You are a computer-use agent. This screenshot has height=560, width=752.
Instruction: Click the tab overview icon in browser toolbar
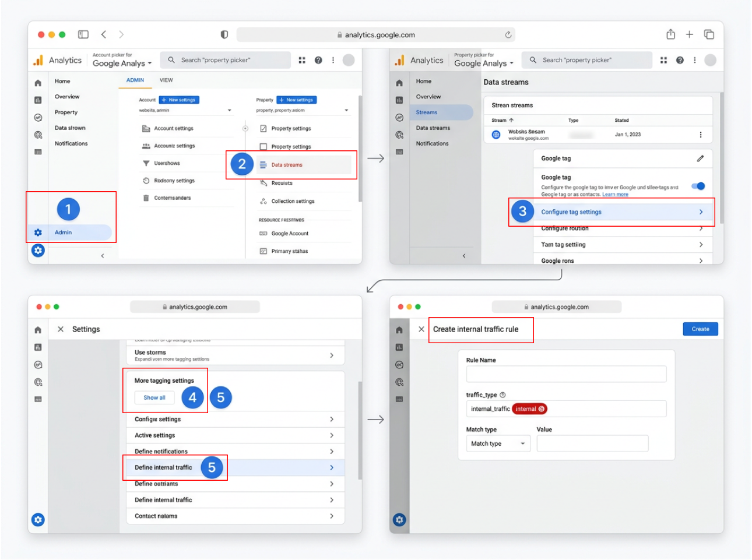tap(709, 34)
